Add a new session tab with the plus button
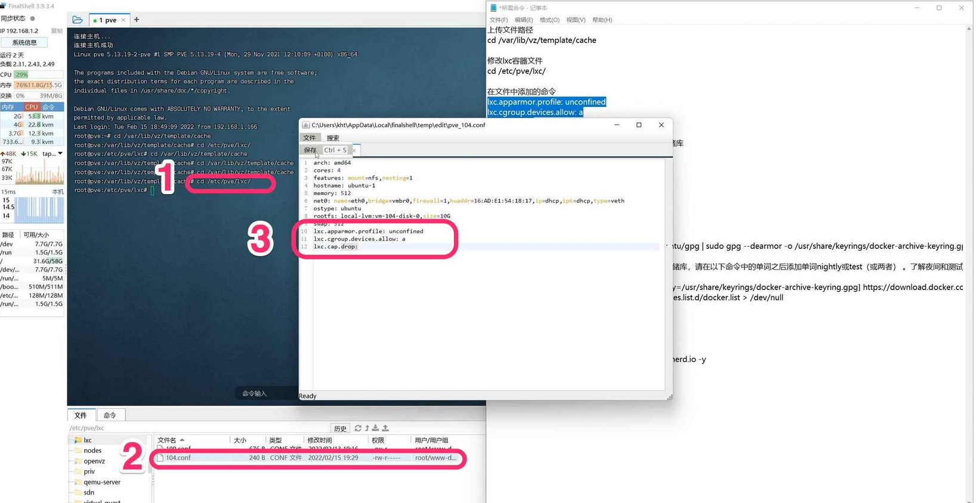Image resolution: width=980 pixels, height=503 pixels. click(137, 20)
